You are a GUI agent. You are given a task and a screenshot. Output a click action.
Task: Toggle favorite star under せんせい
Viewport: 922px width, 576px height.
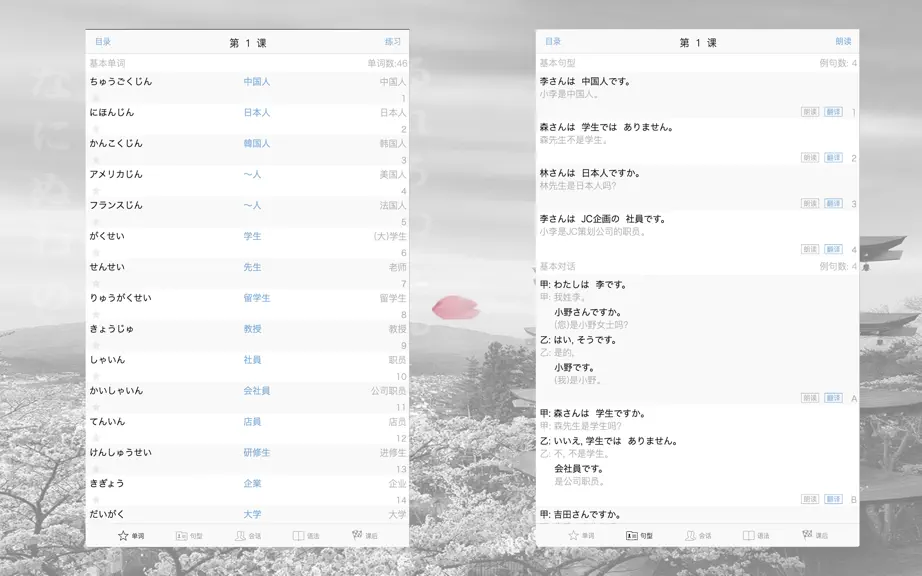pyautogui.click(x=96, y=283)
